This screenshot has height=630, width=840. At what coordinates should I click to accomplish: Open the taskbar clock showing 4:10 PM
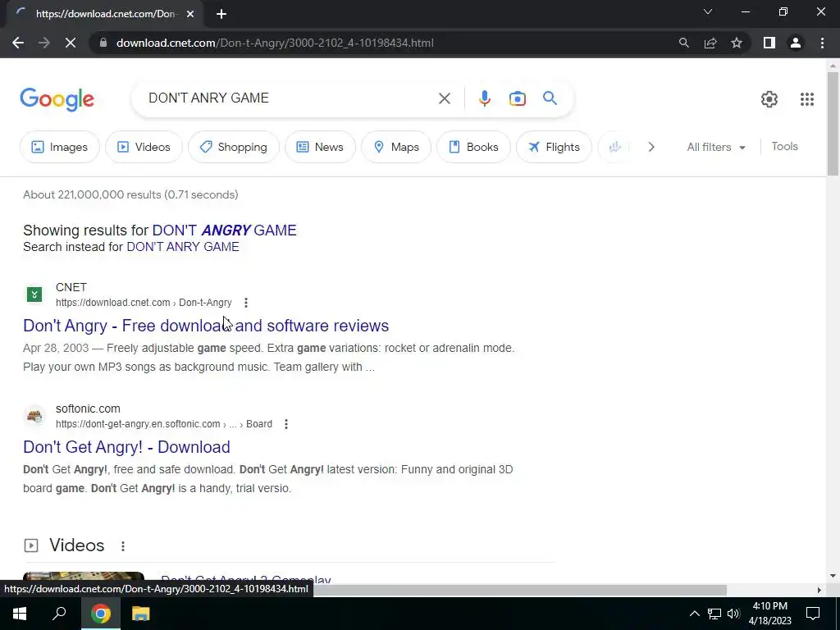pyautogui.click(x=769, y=614)
